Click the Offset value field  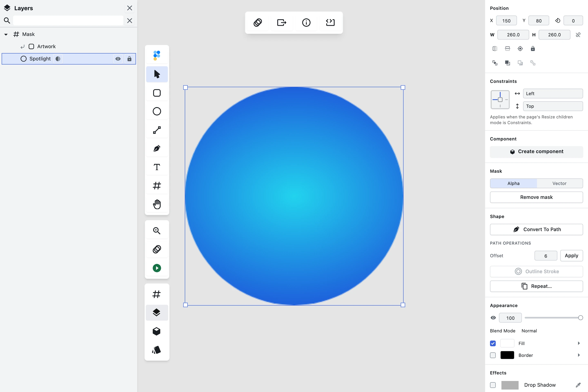[546, 256]
